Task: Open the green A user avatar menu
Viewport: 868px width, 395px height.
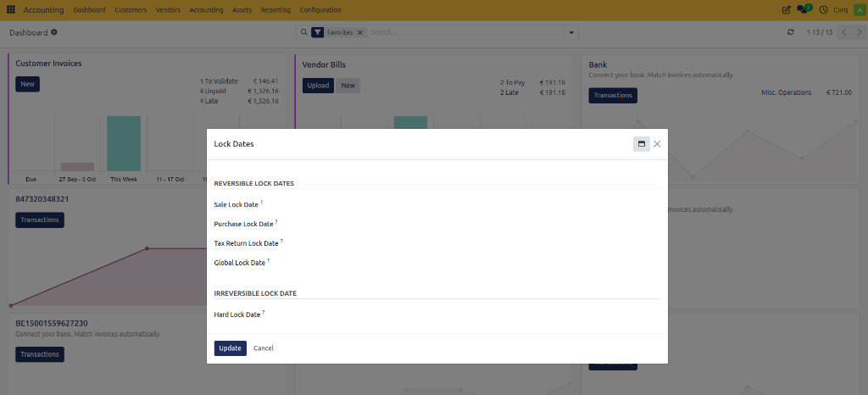Action: (x=860, y=10)
